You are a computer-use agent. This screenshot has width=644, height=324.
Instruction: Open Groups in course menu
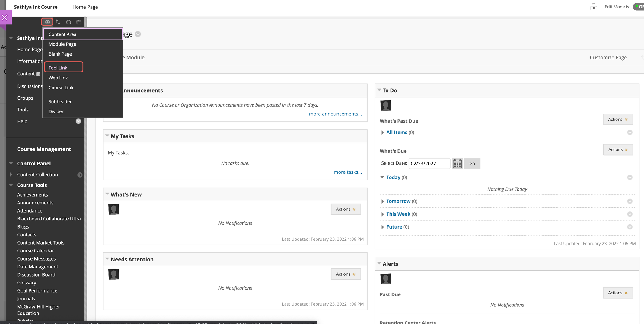click(25, 98)
